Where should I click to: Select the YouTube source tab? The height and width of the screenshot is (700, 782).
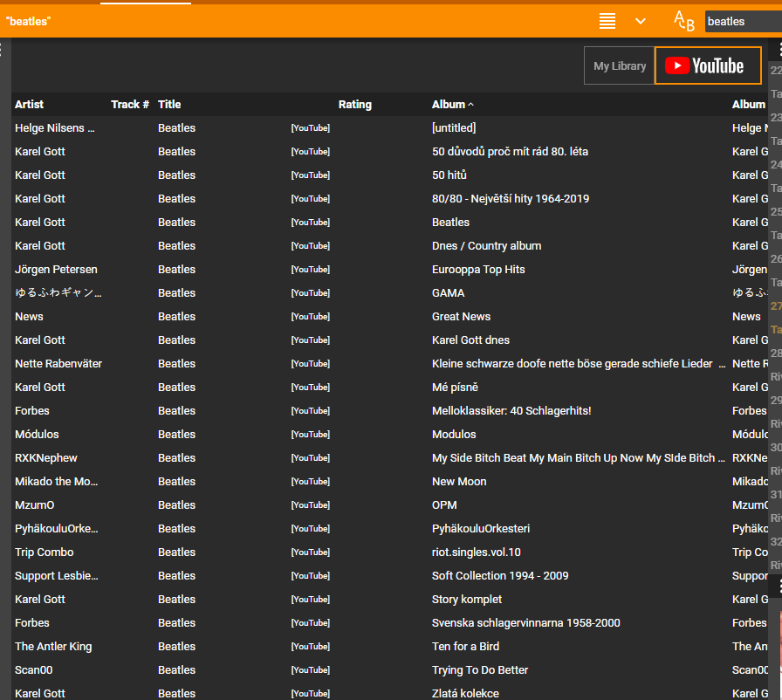[707, 65]
